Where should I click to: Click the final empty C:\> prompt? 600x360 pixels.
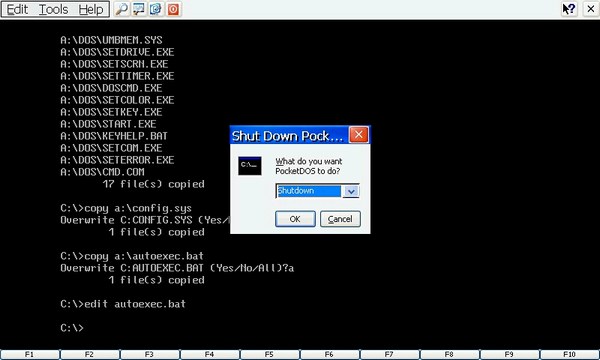72,328
